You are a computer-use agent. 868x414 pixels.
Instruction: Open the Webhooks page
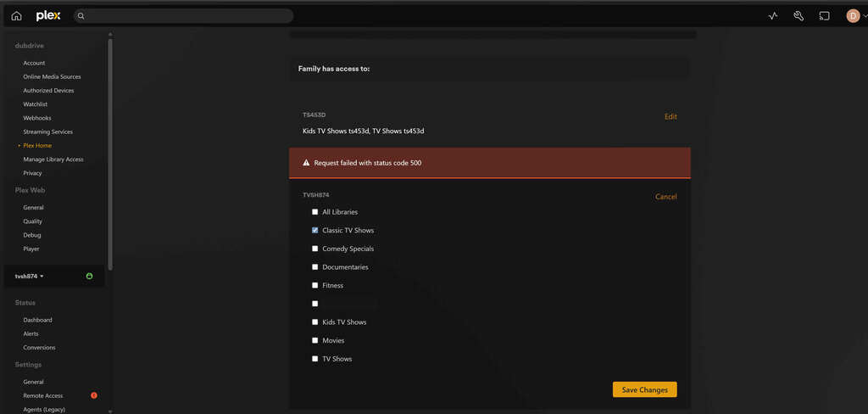click(x=37, y=118)
